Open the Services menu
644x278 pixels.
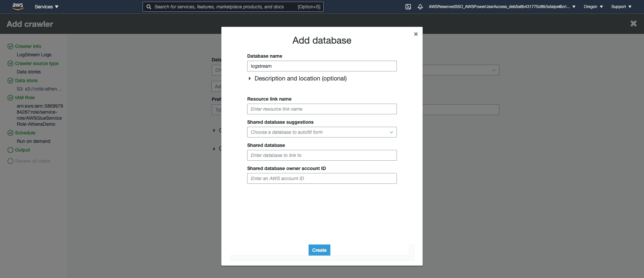tap(47, 7)
